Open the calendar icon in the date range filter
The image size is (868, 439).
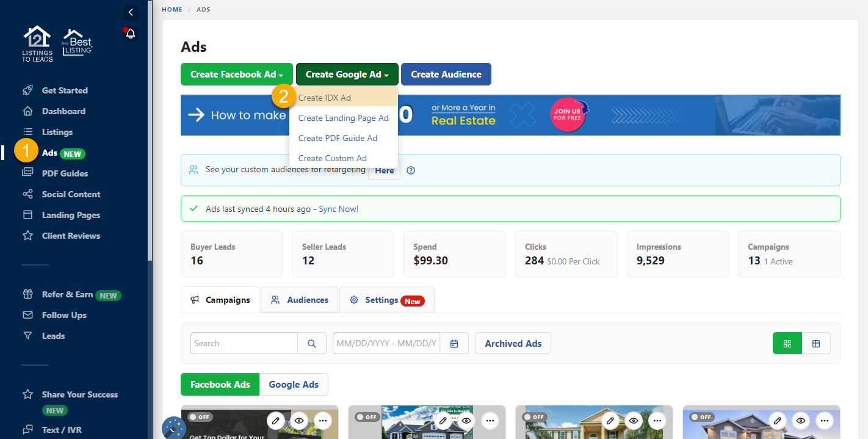[454, 343]
